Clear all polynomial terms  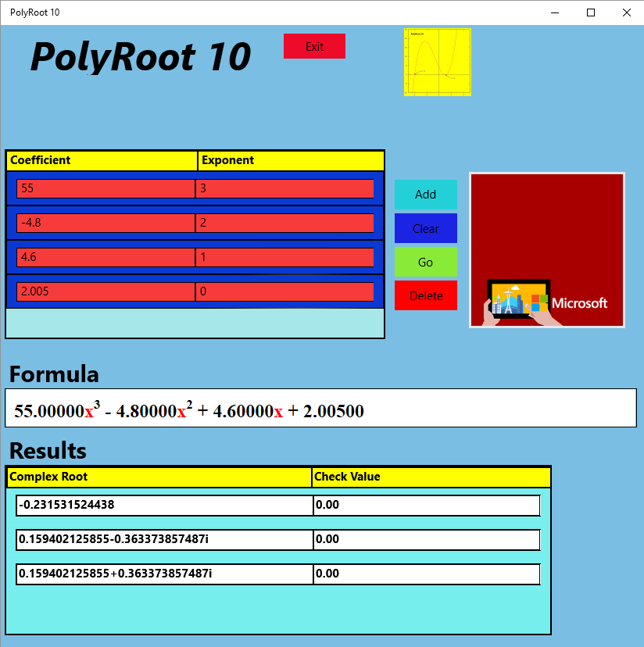click(426, 228)
